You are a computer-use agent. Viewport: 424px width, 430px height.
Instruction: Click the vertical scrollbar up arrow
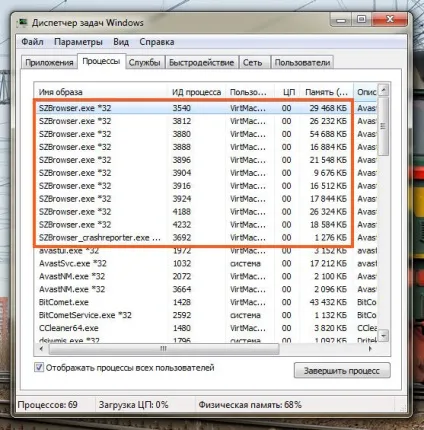tap(383, 89)
